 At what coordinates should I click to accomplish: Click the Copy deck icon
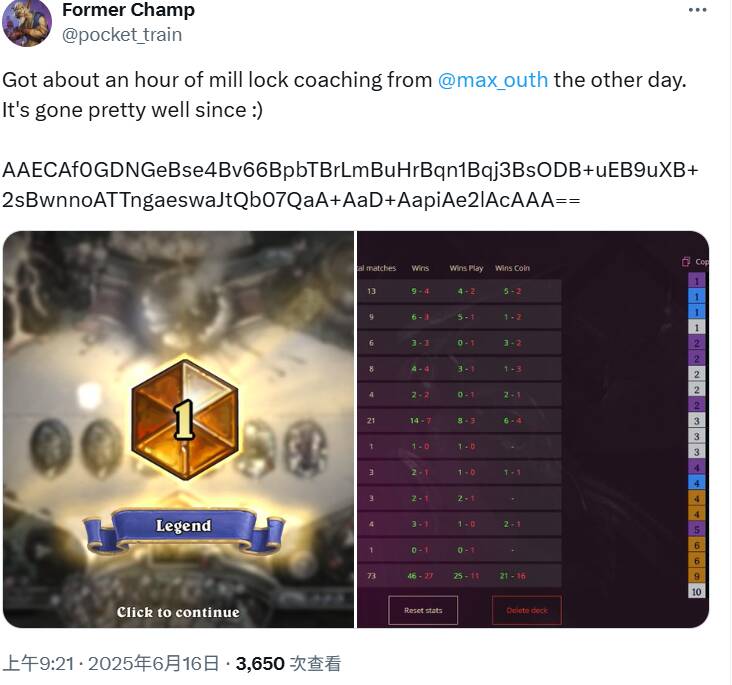click(686, 261)
